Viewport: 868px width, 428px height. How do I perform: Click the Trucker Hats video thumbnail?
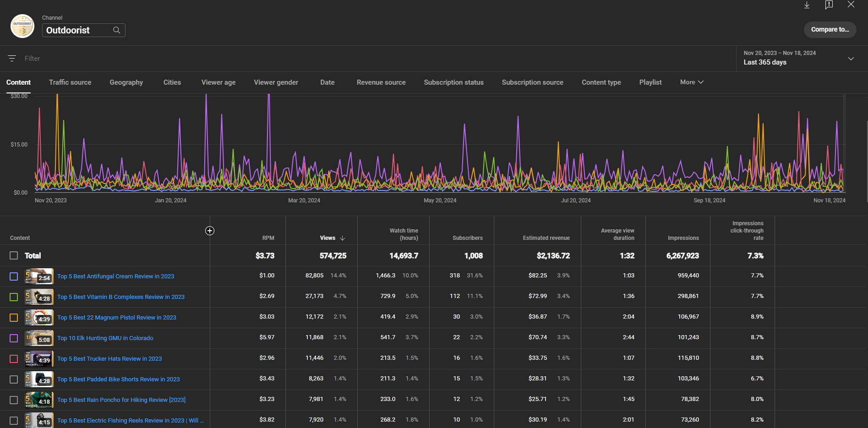tap(39, 359)
